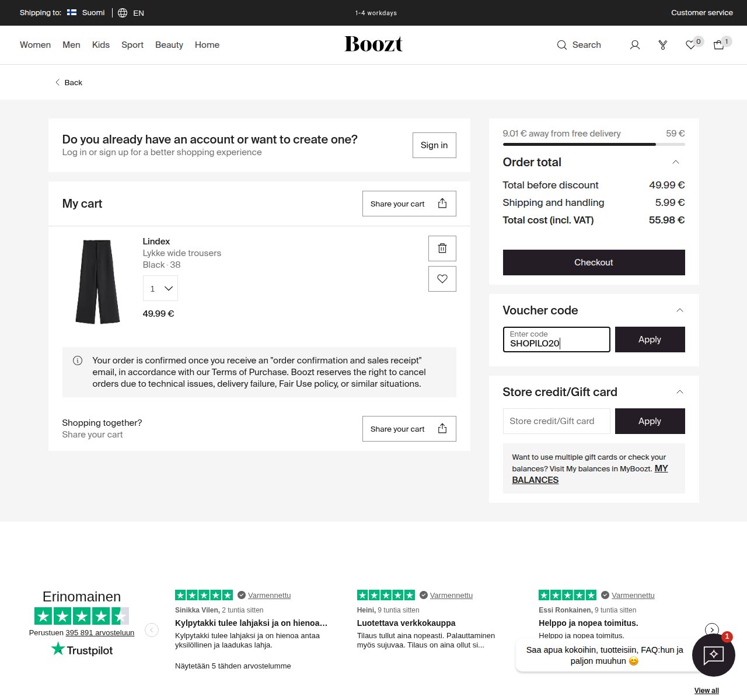The height and width of the screenshot is (700, 747).
Task: Open the Kids menu
Action: [x=101, y=45]
